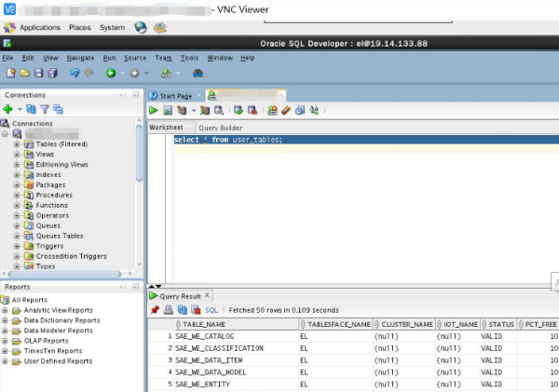The height and width of the screenshot is (392, 559).
Task: Expand the Data Dictionary Reports folder
Action: click(5, 320)
